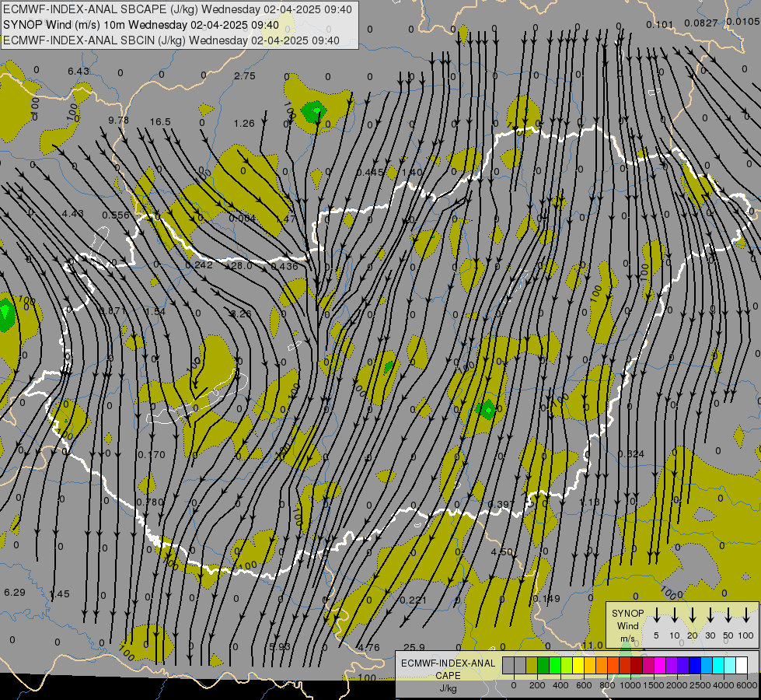
Task: Pick the olive swatch in the CAPE legend
Action: click(532, 666)
